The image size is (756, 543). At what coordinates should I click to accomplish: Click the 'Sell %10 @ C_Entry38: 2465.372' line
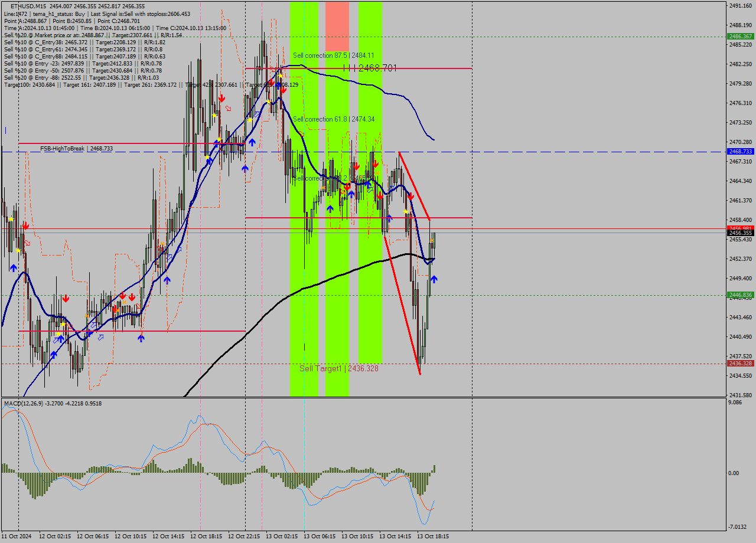pyautogui.click(x=84, y=42)
